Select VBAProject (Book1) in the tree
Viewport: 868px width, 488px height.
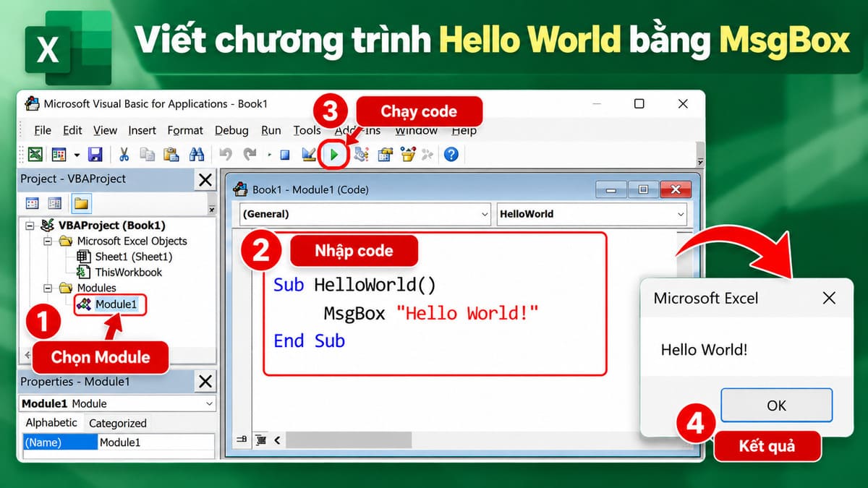click(x=112, y=226)
